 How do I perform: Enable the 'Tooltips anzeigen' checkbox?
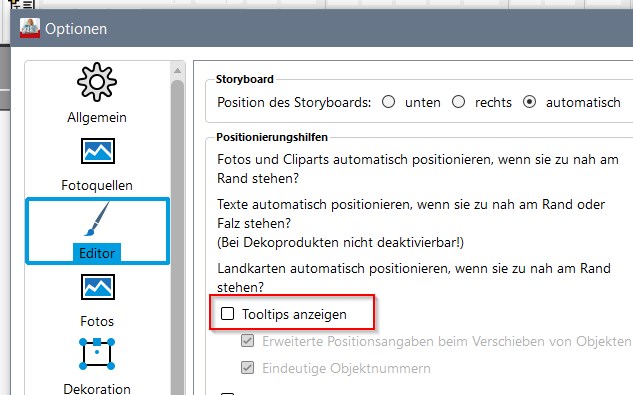(x=227, y=313)
